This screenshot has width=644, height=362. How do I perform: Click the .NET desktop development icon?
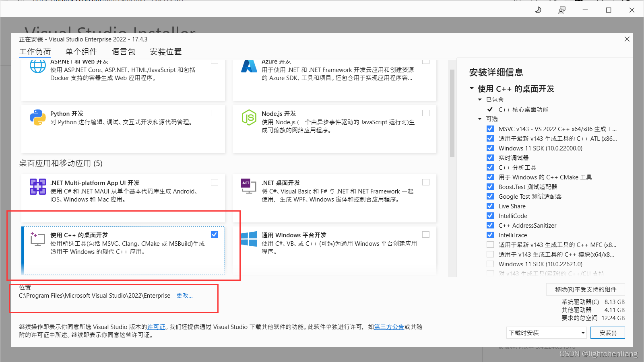(248, 186)
